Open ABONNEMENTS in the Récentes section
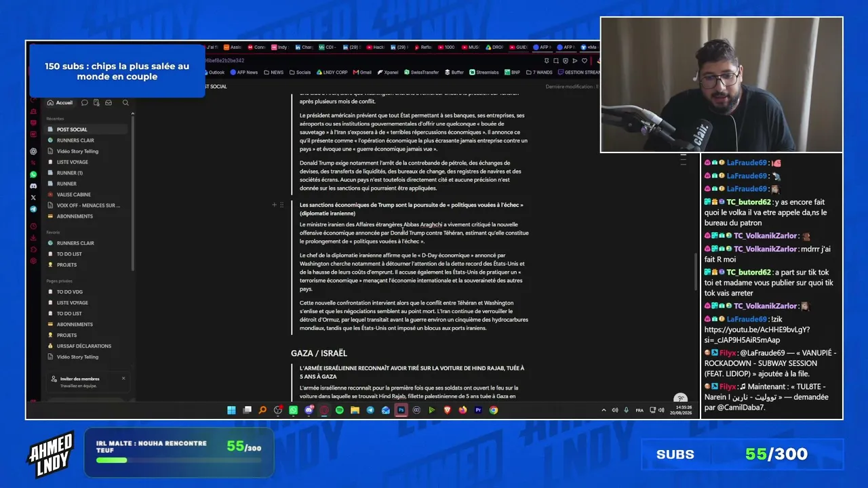Viewport: 868px width, 488px height. (86, 216)
